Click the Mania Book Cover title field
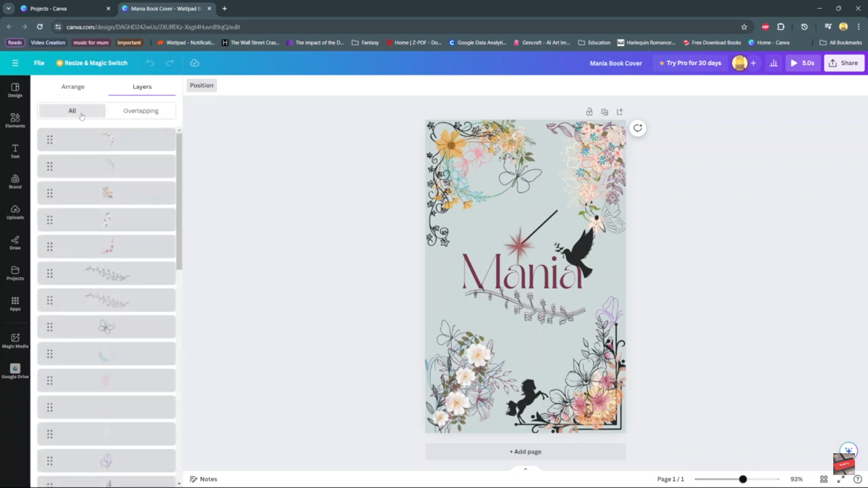Screen dimensions: 868x488 [x=616, y=63]
